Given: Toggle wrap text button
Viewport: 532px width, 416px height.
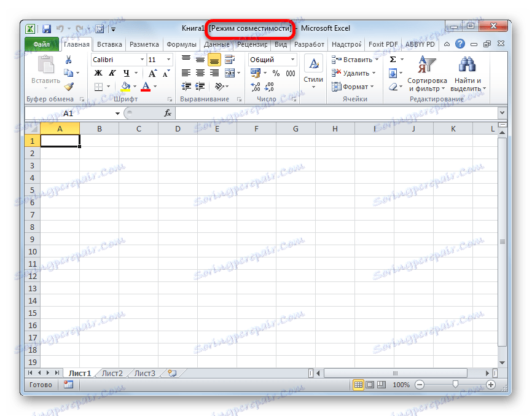Looking at the screenshot, I should pyautogui.click(x=230, y=60).
